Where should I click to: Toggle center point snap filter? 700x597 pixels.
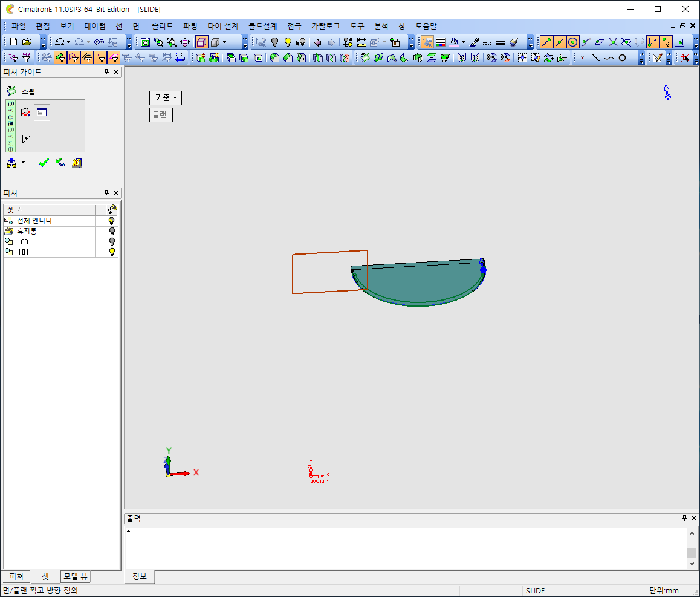573,42
